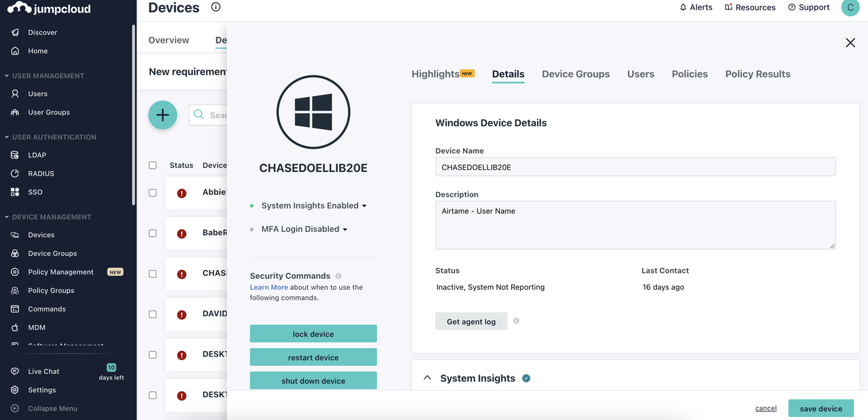Image resolution: width=868 pixels, height=420 pixels.
Task: Click the Device Name input field
Action: 635,167
